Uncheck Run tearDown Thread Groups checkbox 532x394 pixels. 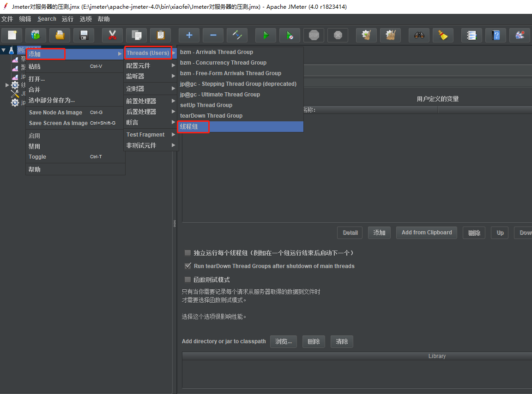(x=187, y=266)
